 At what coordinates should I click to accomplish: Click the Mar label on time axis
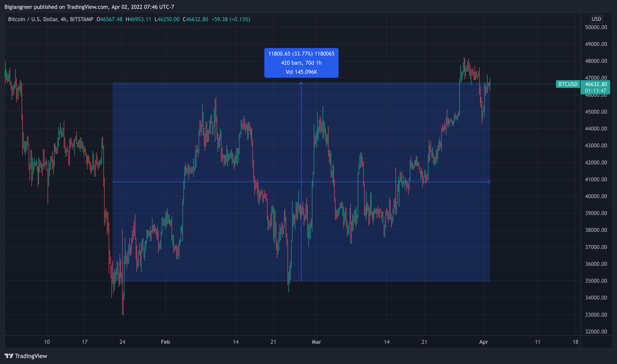coord(316,342)
